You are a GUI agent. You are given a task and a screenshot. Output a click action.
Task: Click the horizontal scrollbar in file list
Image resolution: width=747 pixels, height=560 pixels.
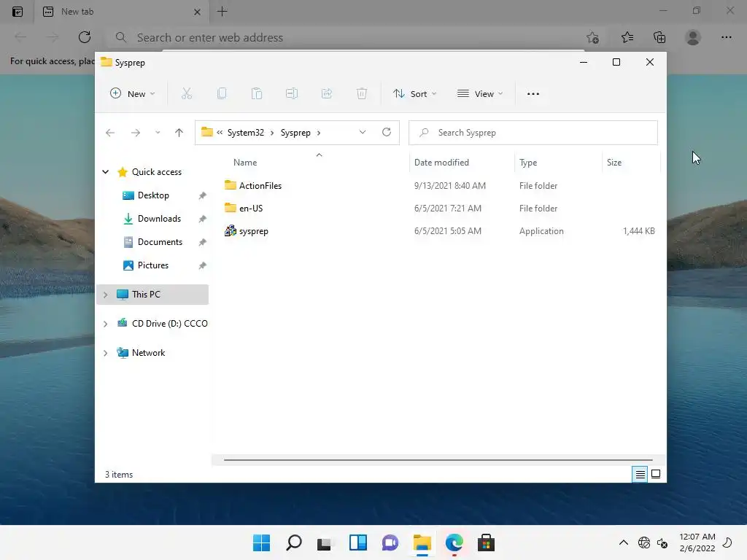[438, 460]
